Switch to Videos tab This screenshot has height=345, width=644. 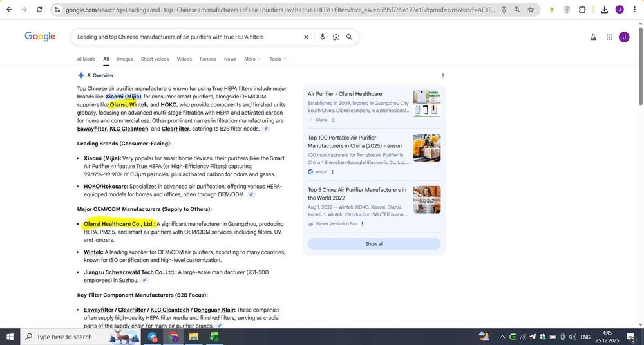(184, 59)
